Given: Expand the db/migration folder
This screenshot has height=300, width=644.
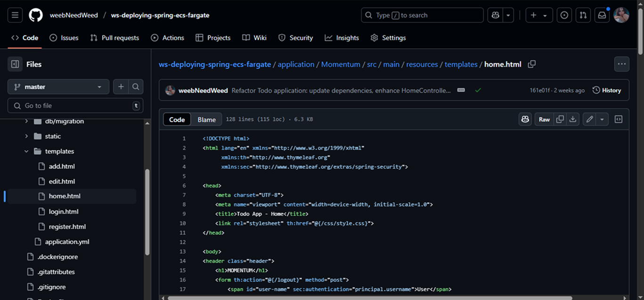Looking at the screenshot, I should point(26,122).
